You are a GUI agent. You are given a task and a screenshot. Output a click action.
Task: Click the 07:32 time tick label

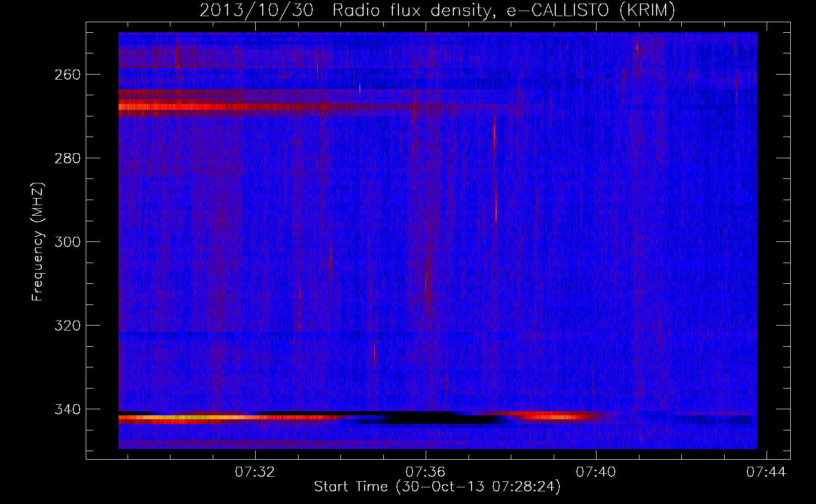click(255, 472)
